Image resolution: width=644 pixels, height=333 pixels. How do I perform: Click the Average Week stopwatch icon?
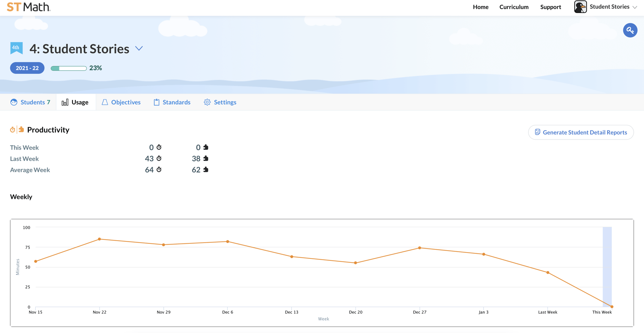tap(159, 169)
